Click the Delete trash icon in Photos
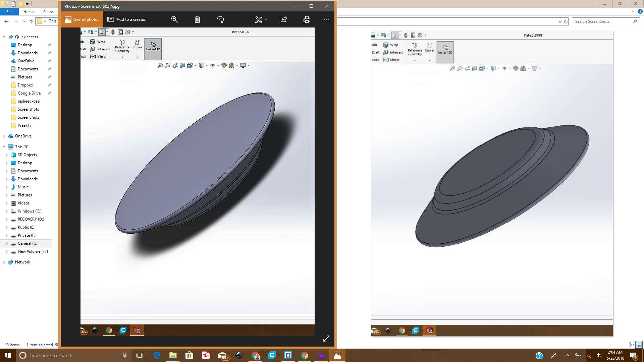Viewport: 644px width, 362px height. [x=197, y=19]
